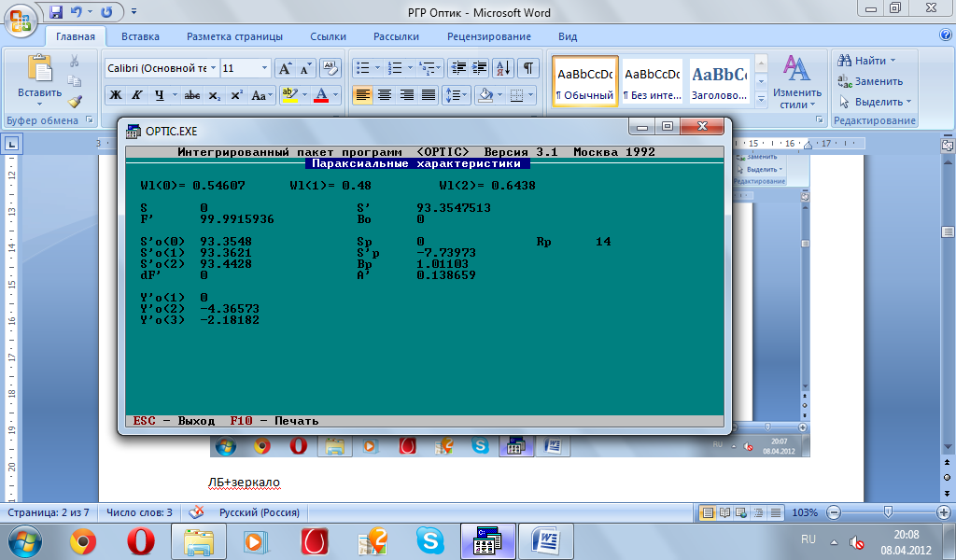Open bullet list dropdown arrow
The height and width of the screenshot is (560, 956).
pyautogui.click(x=377, y=68)
